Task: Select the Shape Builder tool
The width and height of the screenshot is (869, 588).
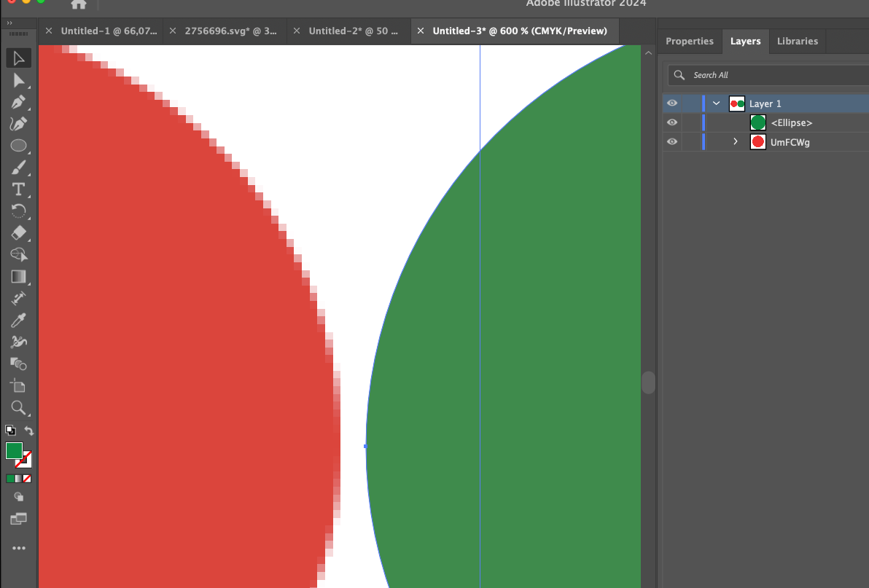Action: click(18, 255)
